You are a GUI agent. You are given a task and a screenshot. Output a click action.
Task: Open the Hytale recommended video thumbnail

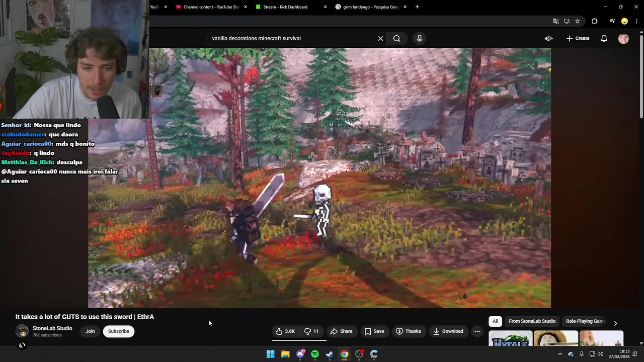pyautogui.click(x=510, y=338)
